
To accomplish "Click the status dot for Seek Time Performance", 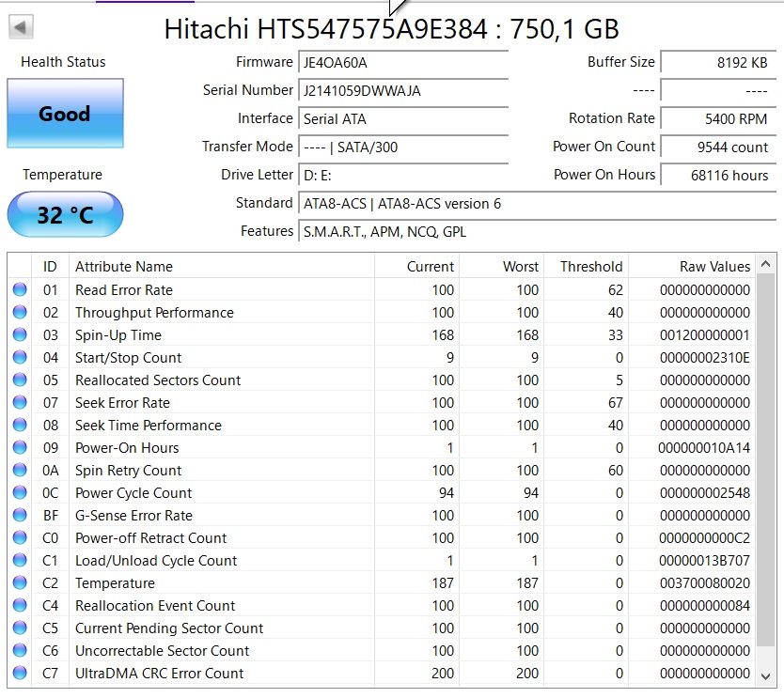I will 20,425.
